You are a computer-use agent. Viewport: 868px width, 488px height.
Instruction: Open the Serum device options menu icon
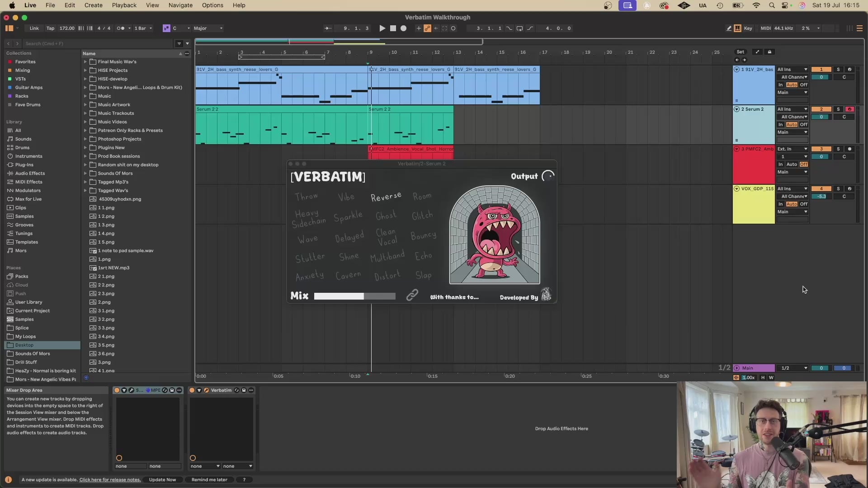pos(179,390)
